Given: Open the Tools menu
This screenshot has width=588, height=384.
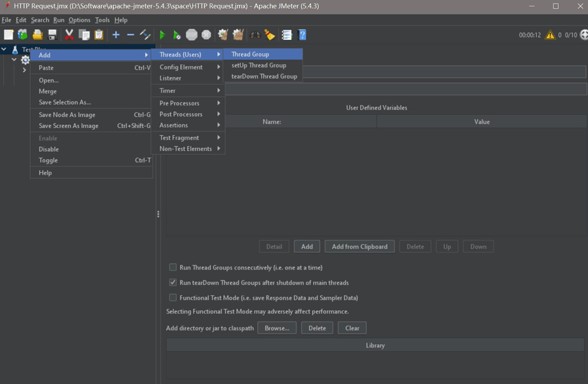Looking at the screenshot, I should click(102, 20).
